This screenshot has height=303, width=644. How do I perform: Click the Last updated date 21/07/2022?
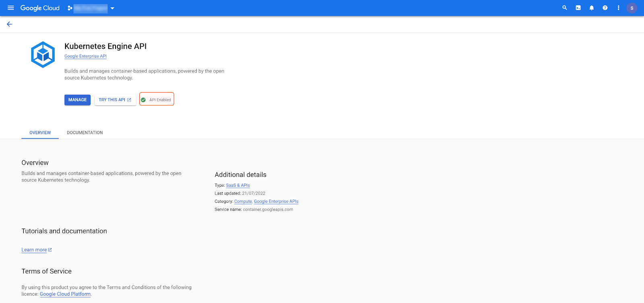254,194
